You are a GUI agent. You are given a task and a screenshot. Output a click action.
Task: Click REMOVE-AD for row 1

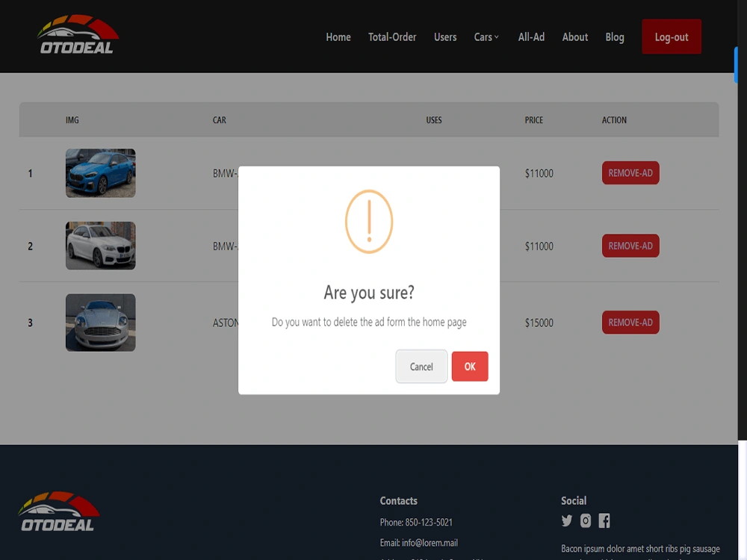click(x=630, y=173)
